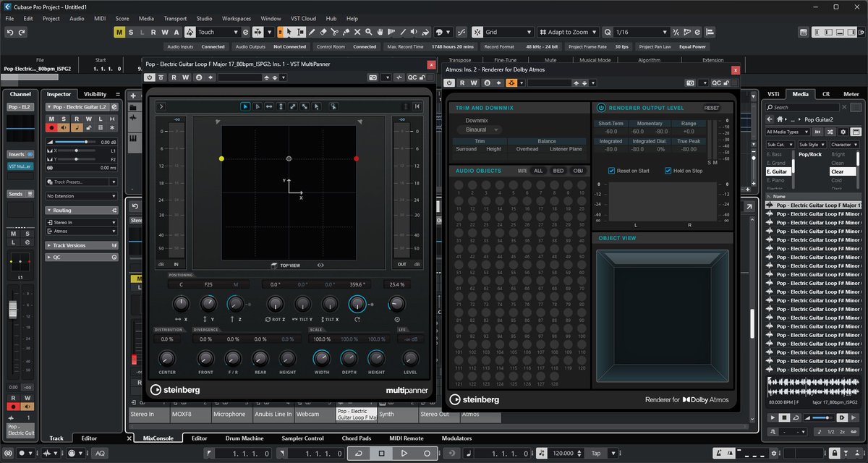The width and height of the screenshot is (868, 463).
Task: Click Atmos renderer snapshot camera icon
Action: (690, 83)
